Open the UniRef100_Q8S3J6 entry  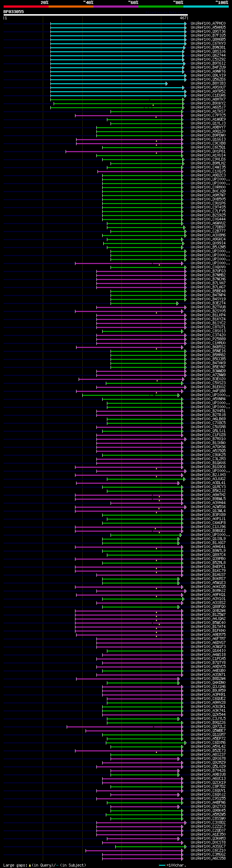tap(208, 52)
